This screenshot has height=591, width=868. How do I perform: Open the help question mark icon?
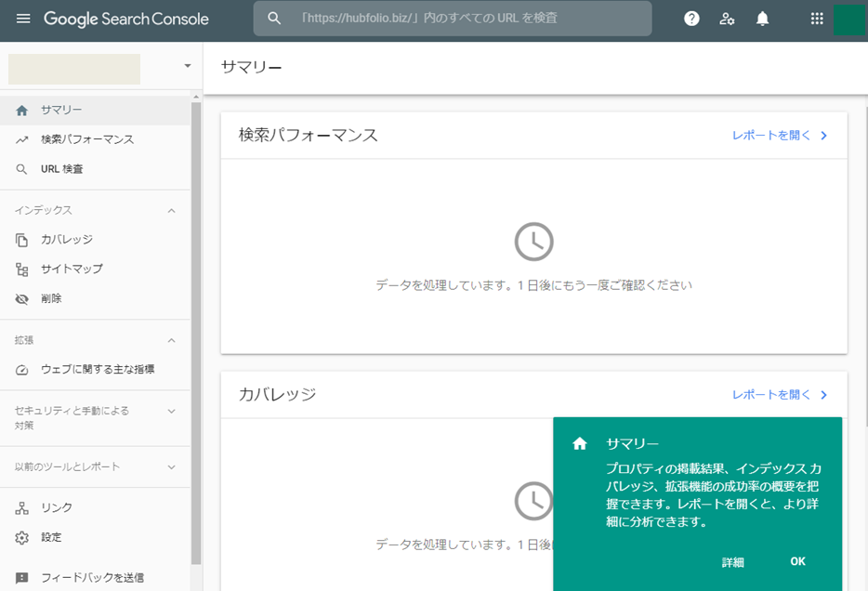pyautogui.click(x=691, y=19)
